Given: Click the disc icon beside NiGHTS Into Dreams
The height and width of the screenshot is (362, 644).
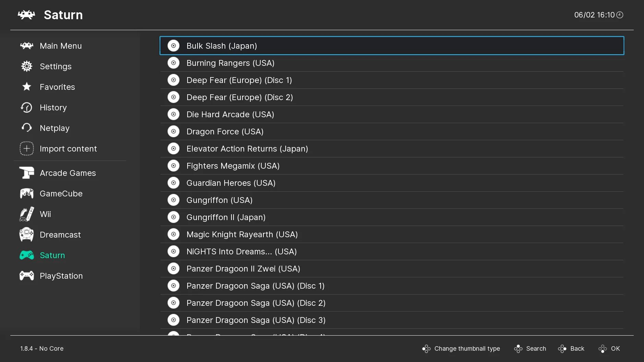Looking at the screenshot, I should 174,251.
